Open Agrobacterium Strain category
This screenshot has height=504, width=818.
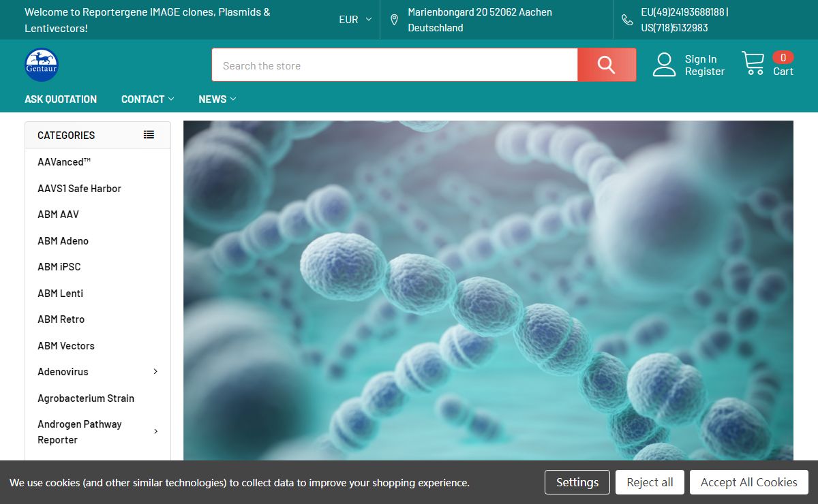[86, 398]
